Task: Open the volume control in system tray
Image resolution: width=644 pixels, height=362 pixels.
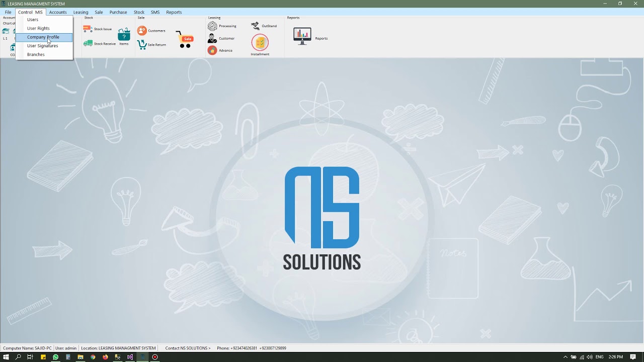Action: (x=589, y=357)
